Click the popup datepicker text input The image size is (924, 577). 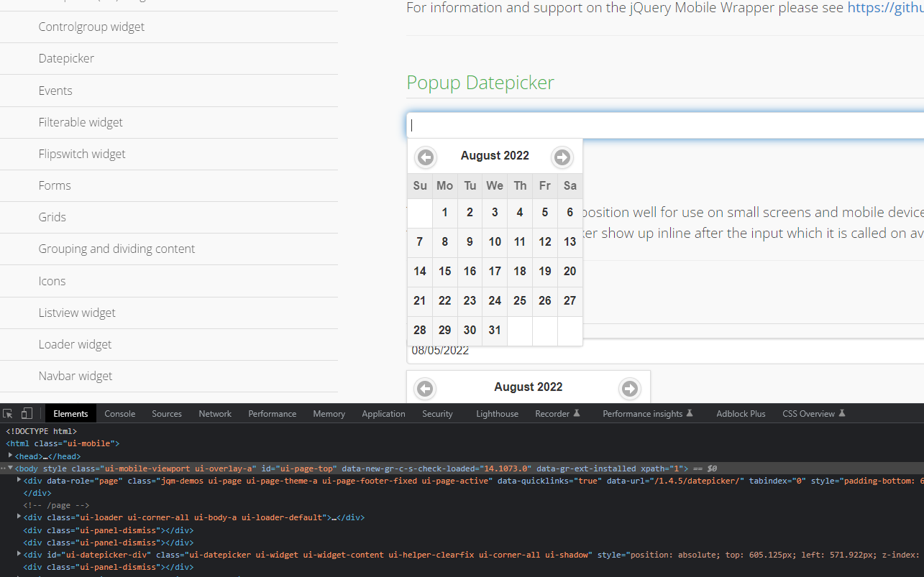665,125
